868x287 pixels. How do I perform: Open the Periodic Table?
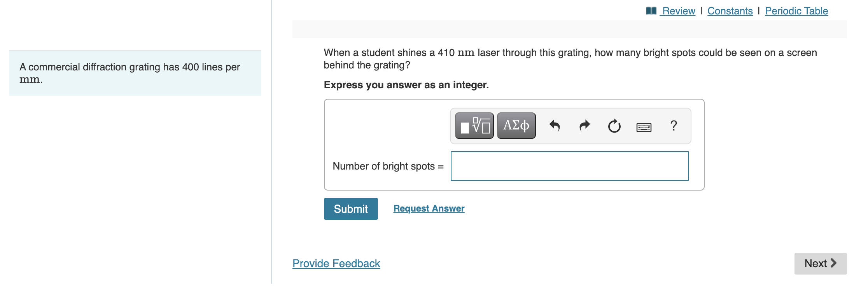click(796, 10)
